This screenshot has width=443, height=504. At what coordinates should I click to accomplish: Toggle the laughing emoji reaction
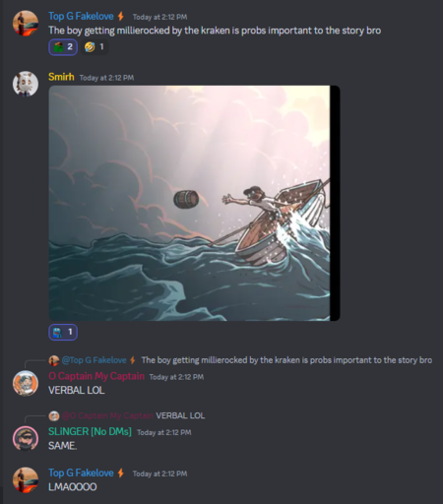point(95,47)
